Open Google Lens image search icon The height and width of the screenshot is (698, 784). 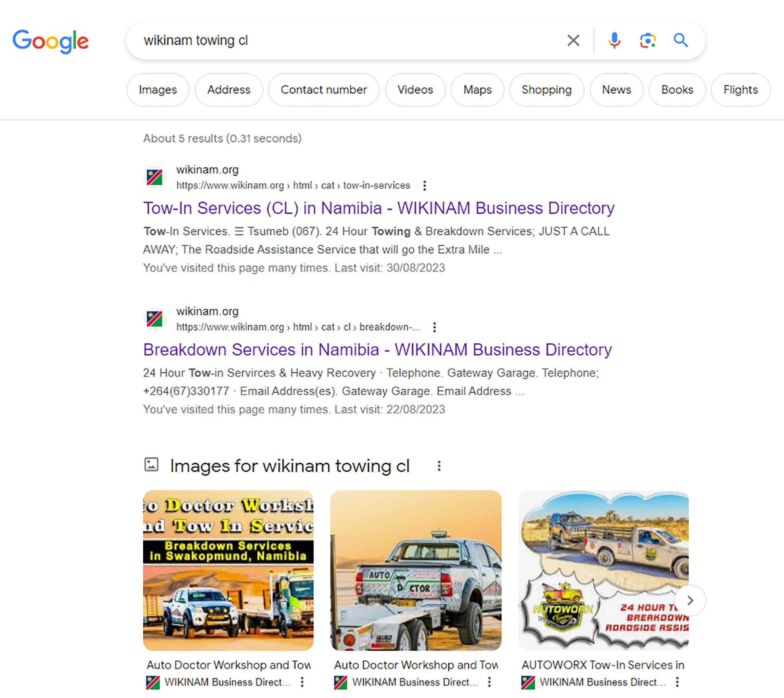click(x=648, y=40)
